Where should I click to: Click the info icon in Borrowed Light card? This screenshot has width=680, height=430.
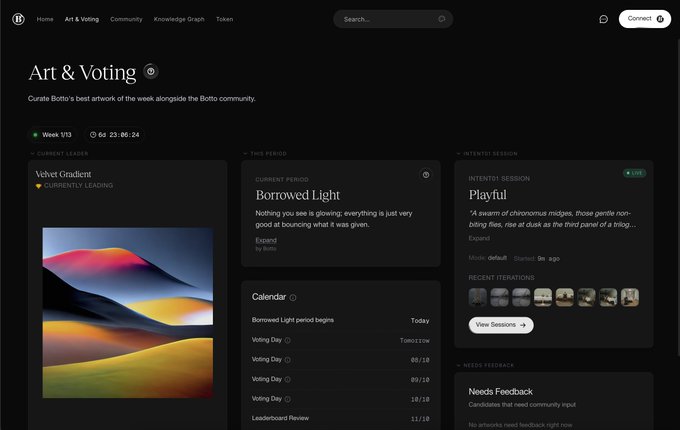pos(426,175)
